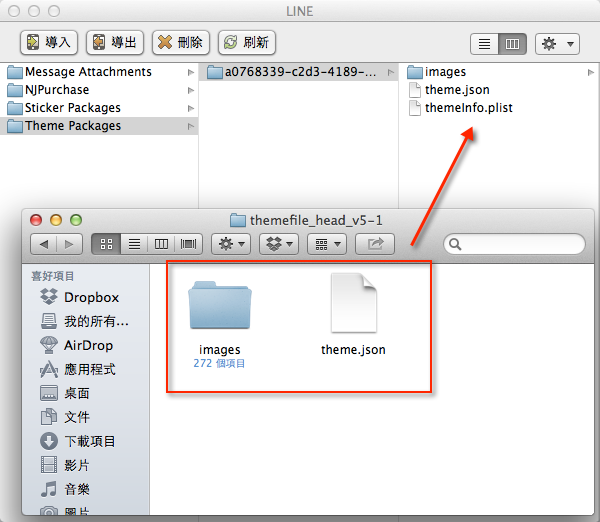
Task: Click the Finder share button
Action: click(x=375, y=244)
